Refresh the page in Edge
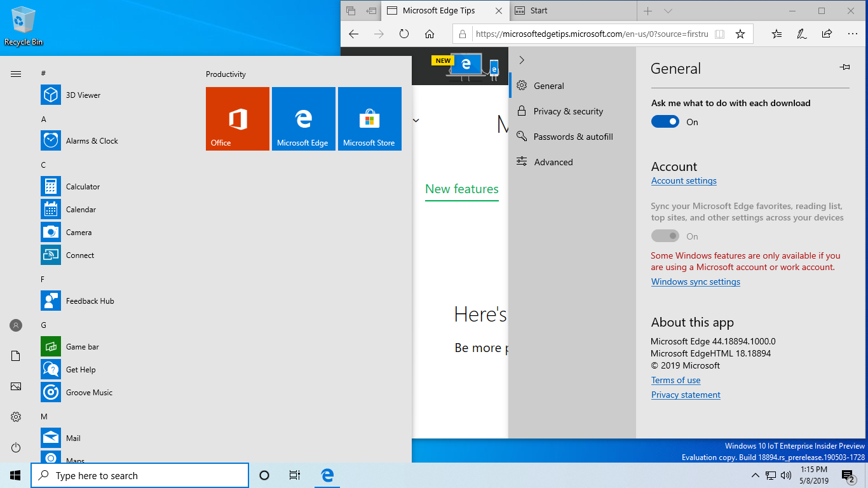The width and height of the screenshot is (868, 488). point(404,34)
